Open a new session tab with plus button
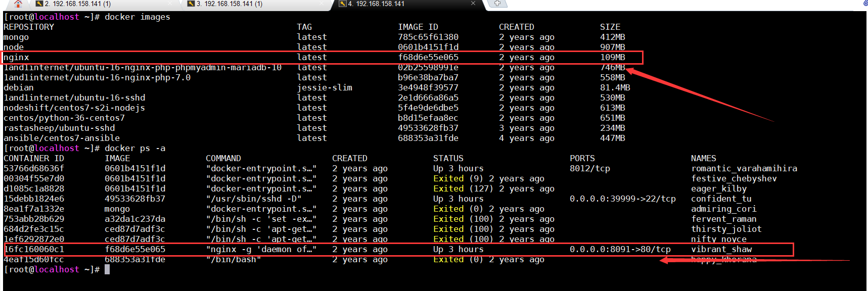The image size is (868, 291). (497, 4)
